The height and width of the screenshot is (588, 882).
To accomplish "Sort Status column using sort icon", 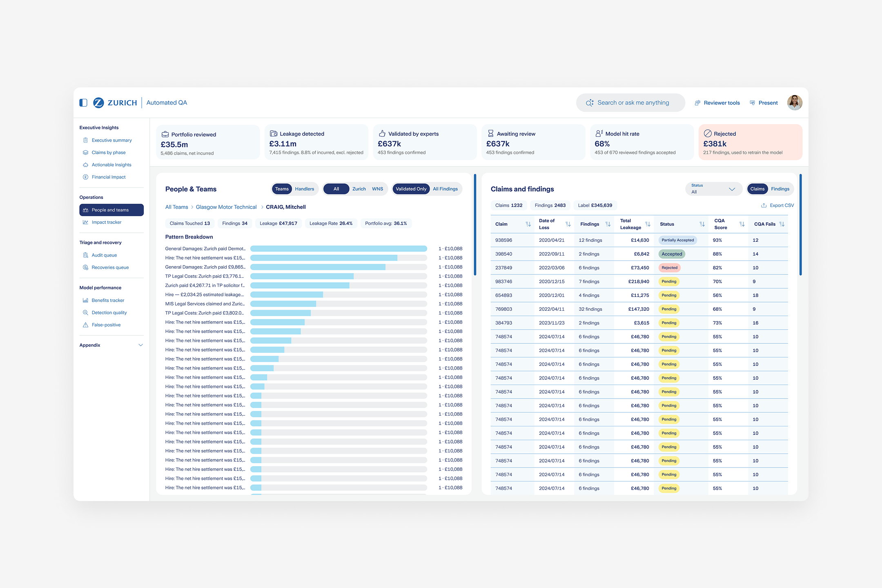I will (x=702, y=224).
